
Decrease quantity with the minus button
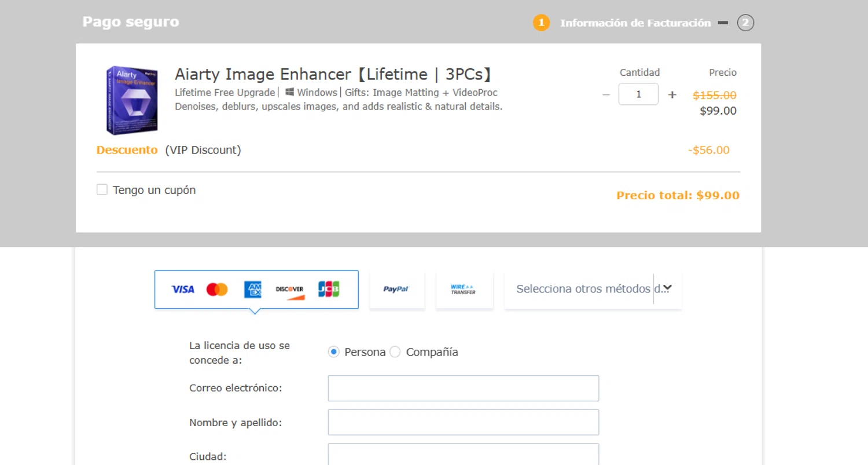click(606, 94)
